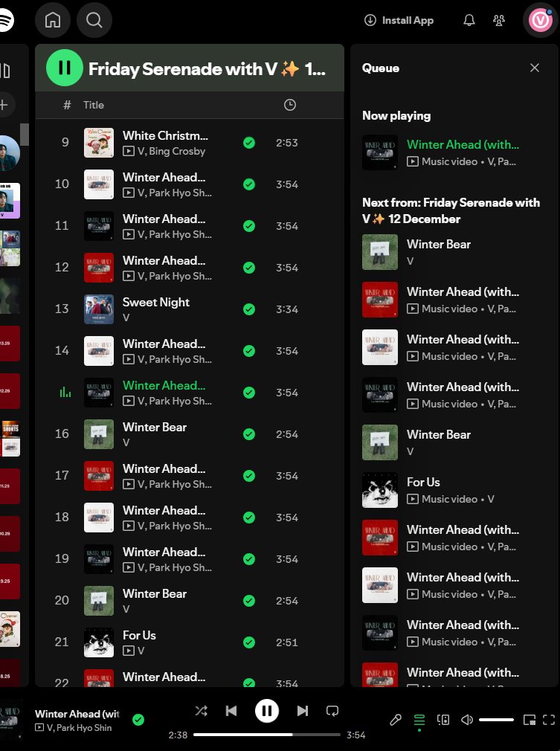560x751 pixels.
Task: Select currently playing Winter Ahead green title
Action: [164, 386]
